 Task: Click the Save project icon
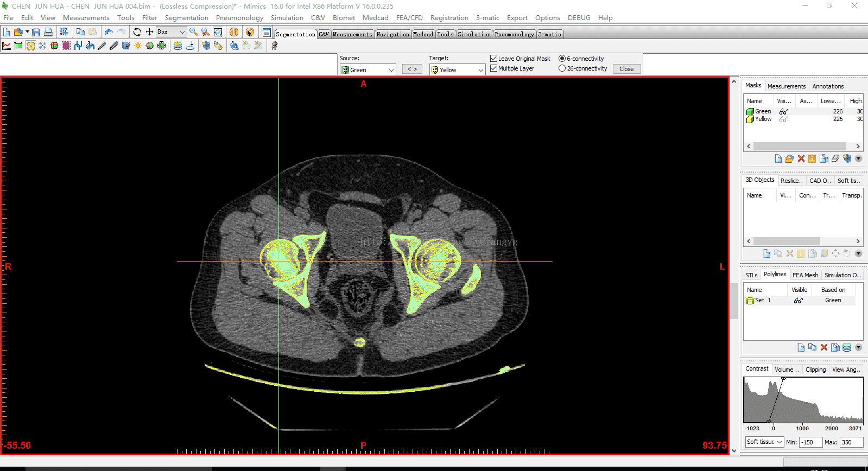pyautogui.click(x=36, y=32)
